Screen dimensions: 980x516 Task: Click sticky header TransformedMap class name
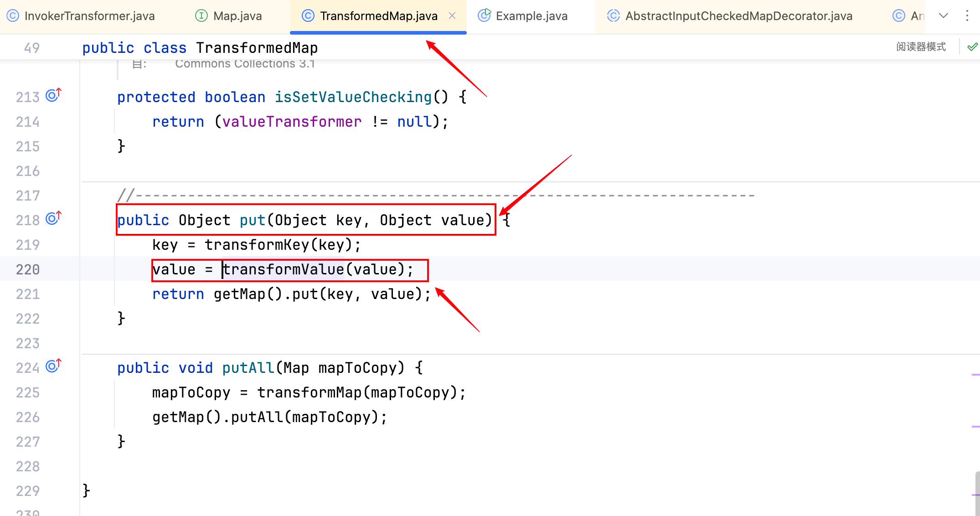(257, 48)
